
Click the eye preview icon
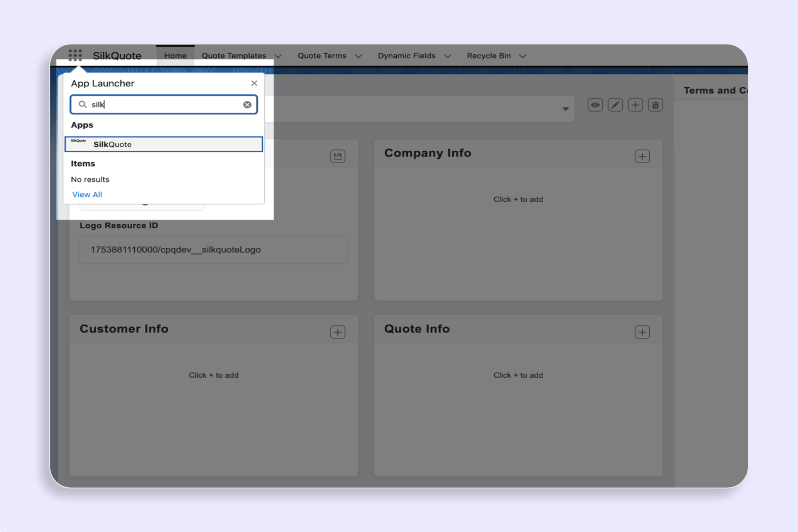[x=595, y=105]
